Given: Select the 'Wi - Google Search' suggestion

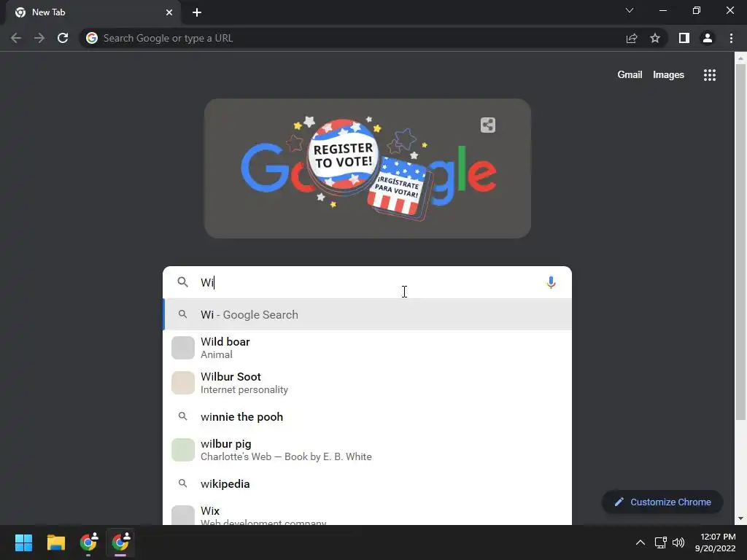Looking at the screenshot, I should (368, 314).
